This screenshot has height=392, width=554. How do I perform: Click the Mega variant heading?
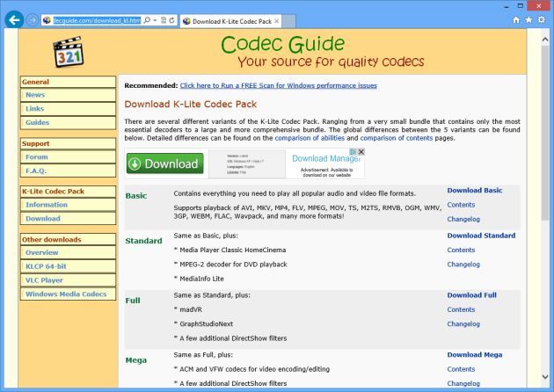click(135, 360)
